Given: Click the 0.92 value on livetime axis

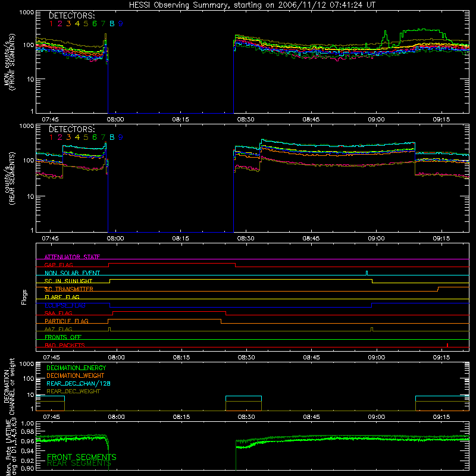Looking at the screenshot, I should pyautogui.click(x=28, y=460).
